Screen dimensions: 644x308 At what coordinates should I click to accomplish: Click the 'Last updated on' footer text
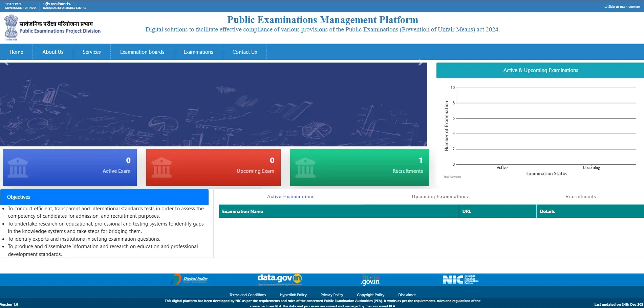[x=619, y=305]
